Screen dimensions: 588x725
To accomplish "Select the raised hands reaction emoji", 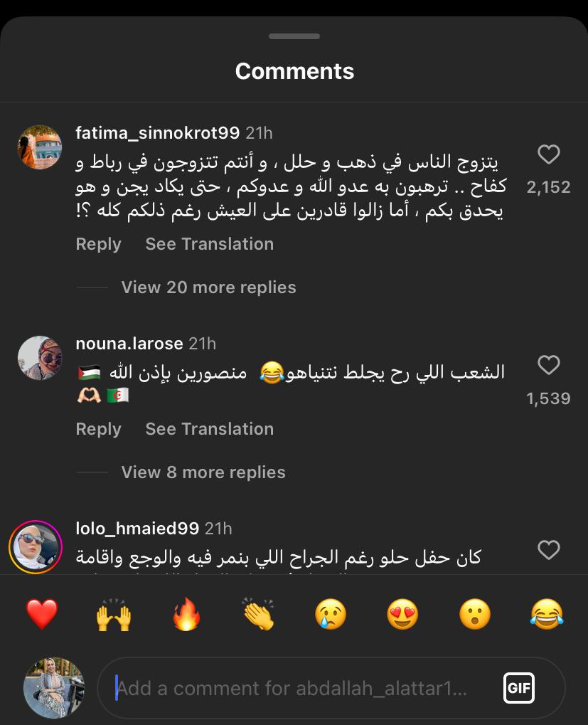I will (x=114, y=614).
